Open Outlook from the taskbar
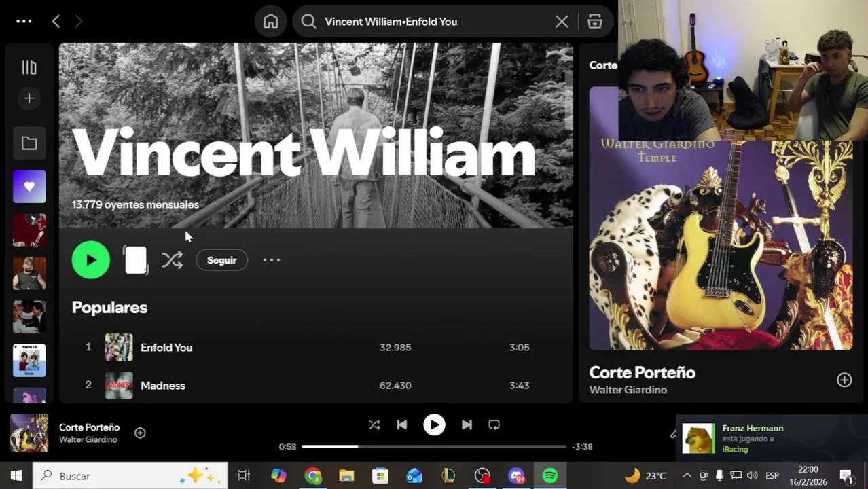This screenshot has width=868, height=489. point(414,476)
